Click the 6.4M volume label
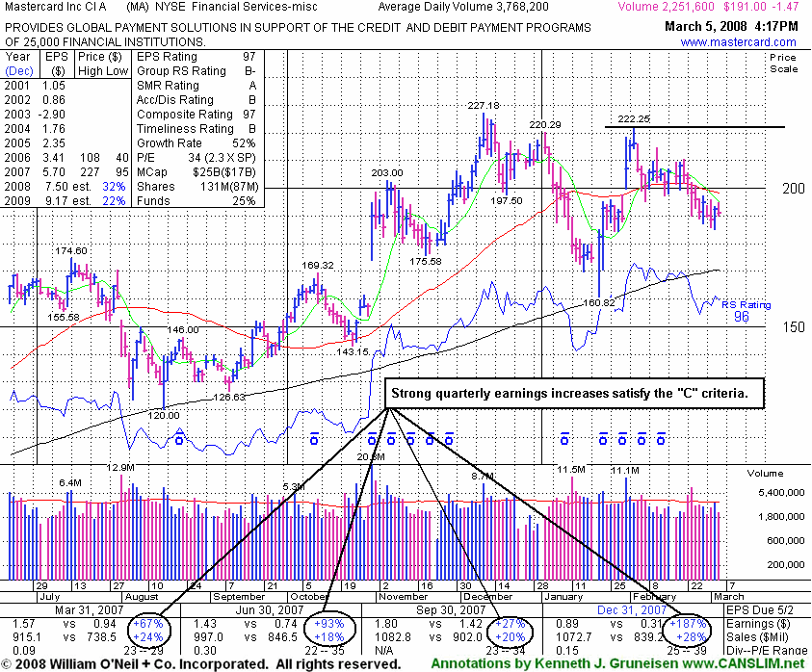 point(70,483)
